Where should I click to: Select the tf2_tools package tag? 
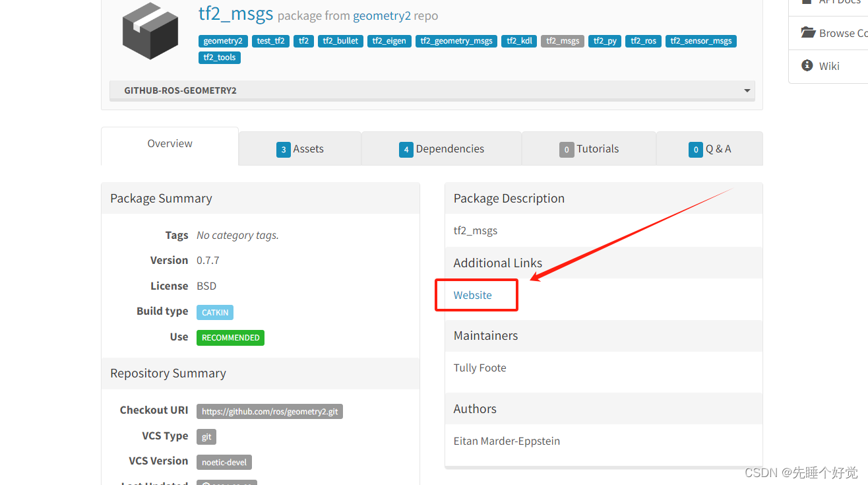tap(220, 57)
